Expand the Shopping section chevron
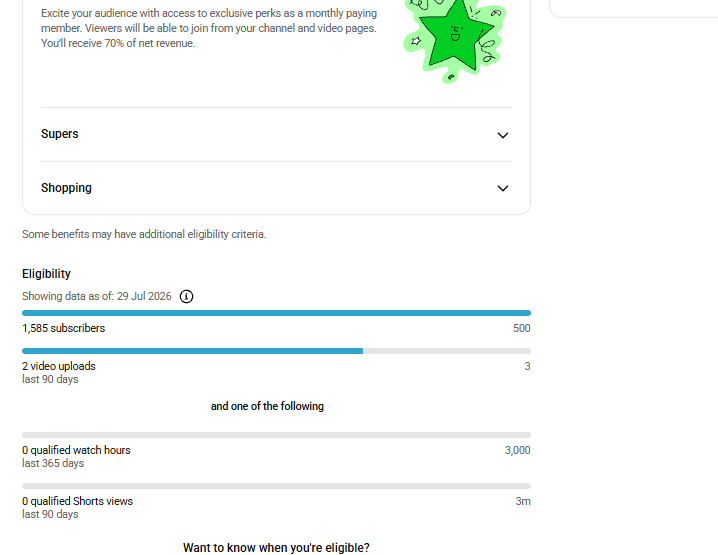Screen dimensions: 718x555 (503, 188)
